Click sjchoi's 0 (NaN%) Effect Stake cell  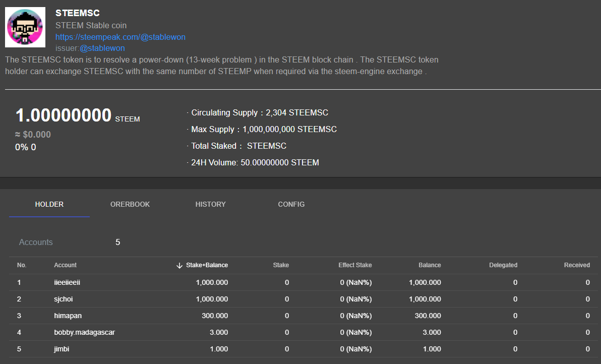355,299
